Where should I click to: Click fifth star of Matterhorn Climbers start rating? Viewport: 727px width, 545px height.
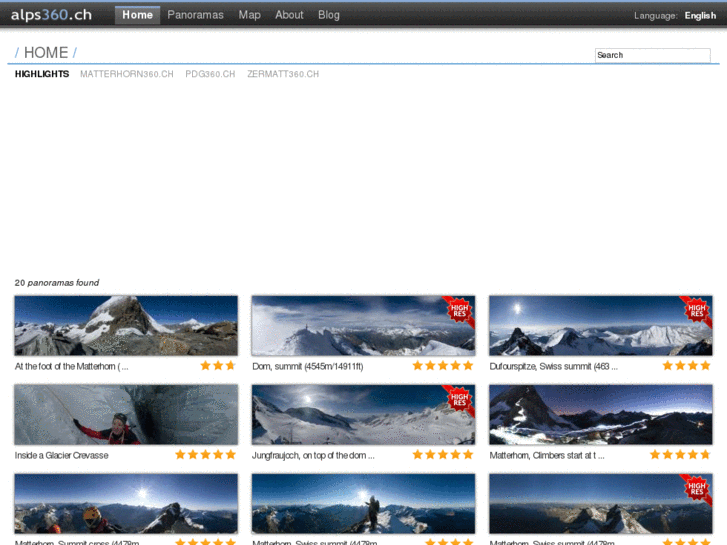tap(705, 455)
